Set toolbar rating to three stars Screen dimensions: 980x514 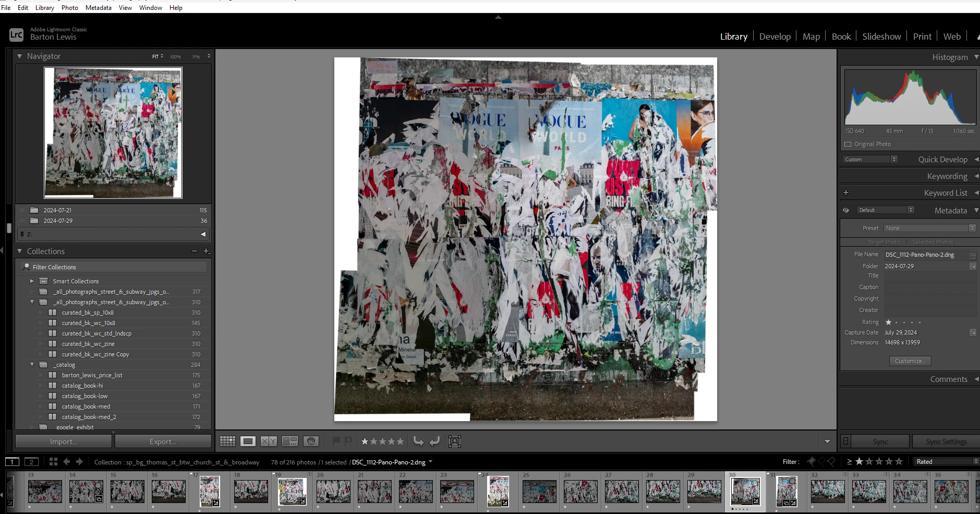(382, 441)
